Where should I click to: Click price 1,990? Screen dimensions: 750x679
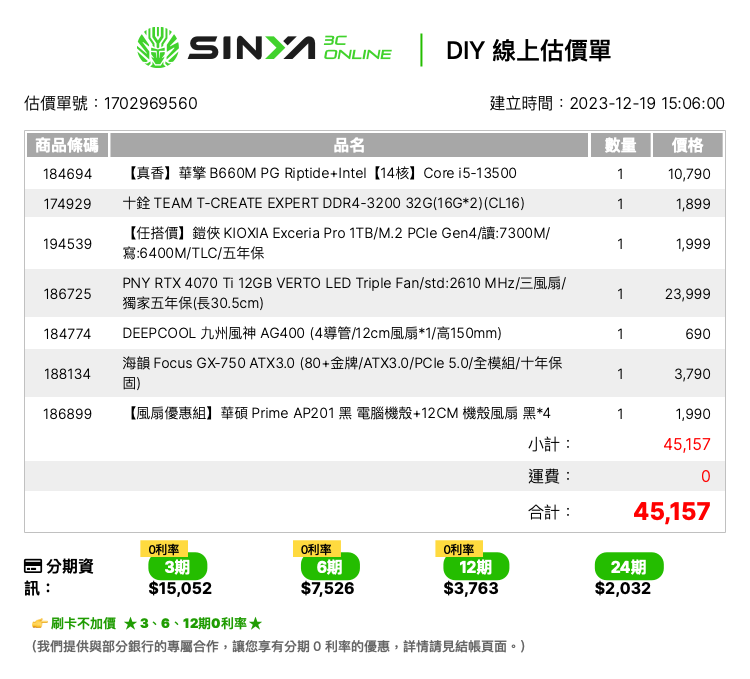point(693,414)
